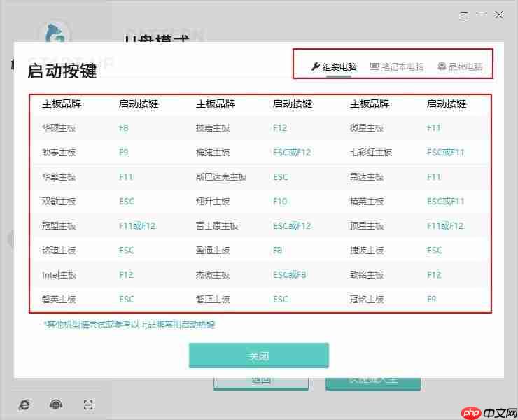The width and height of the screenshot is (518, 420).
Task: Click the rightmost 启动按键 column header
Action: click(x=447, y=104)
